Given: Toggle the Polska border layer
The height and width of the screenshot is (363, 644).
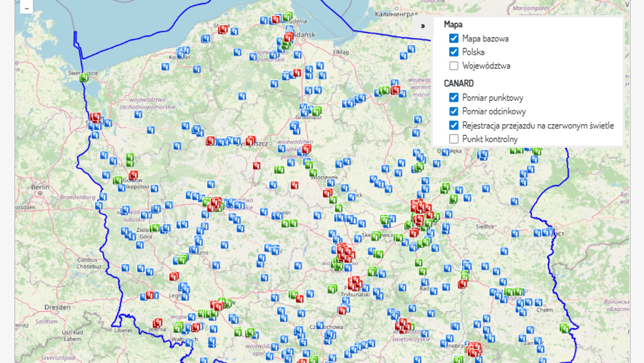Looking at the screenshot, I should [x=454, y=52].
